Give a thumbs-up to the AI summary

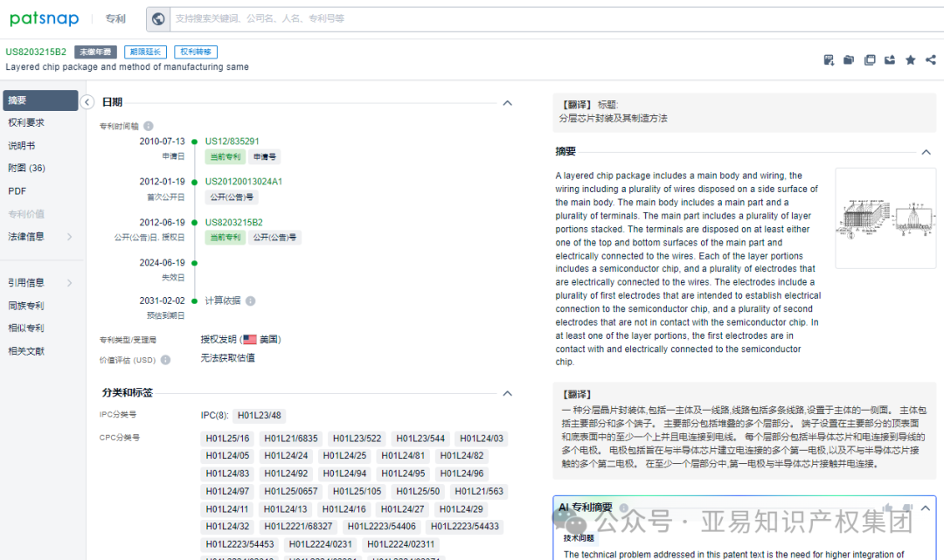pos(887,508)
